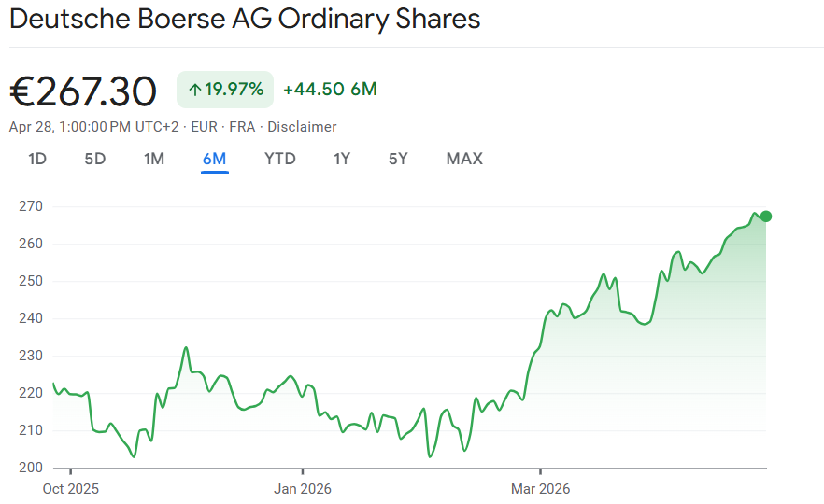Switch to the 1D time range

37,159
